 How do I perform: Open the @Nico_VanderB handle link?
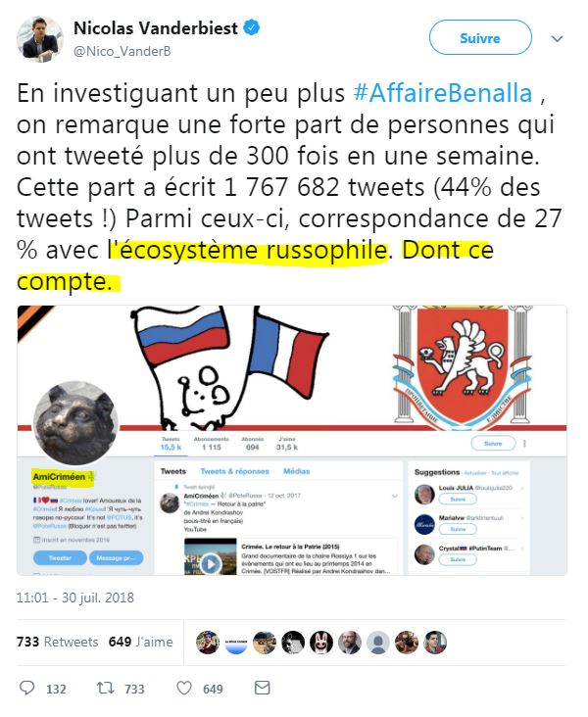click(x=122, y=51)
